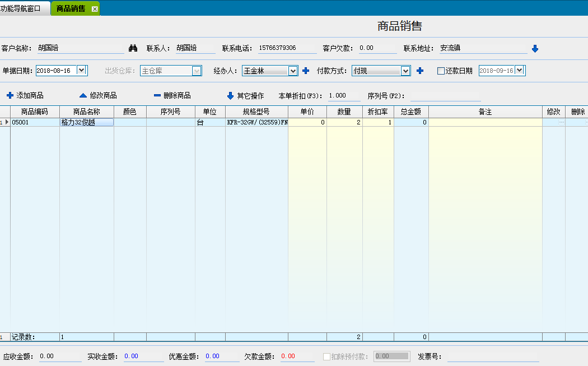The image size is (588, 366).
Task: Select the 商品销售 tab
Action: click(71, 9)
